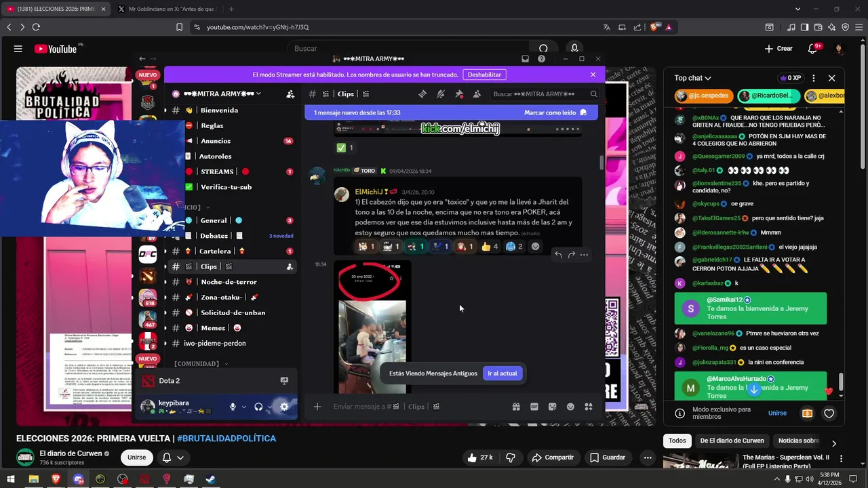Open YouTube guide hamburger menu

point(18,49)
